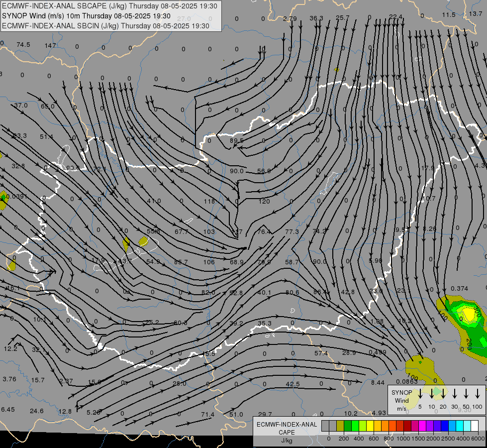Click the 100 m/s wind arrow in legend

click(478, 394)
